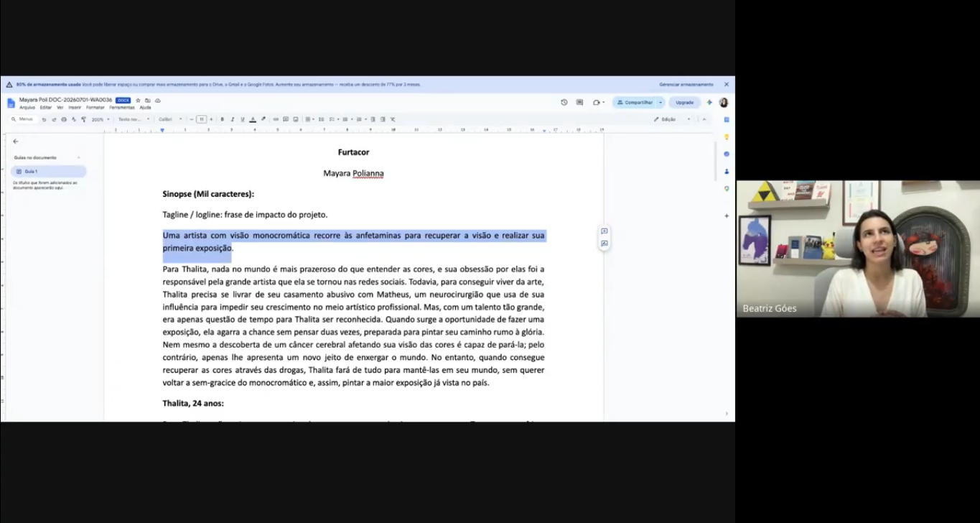This screenshot has height=523, width=980.
Task: Expand the Edição mode dropdown
Action: click(x=672, y=119)
